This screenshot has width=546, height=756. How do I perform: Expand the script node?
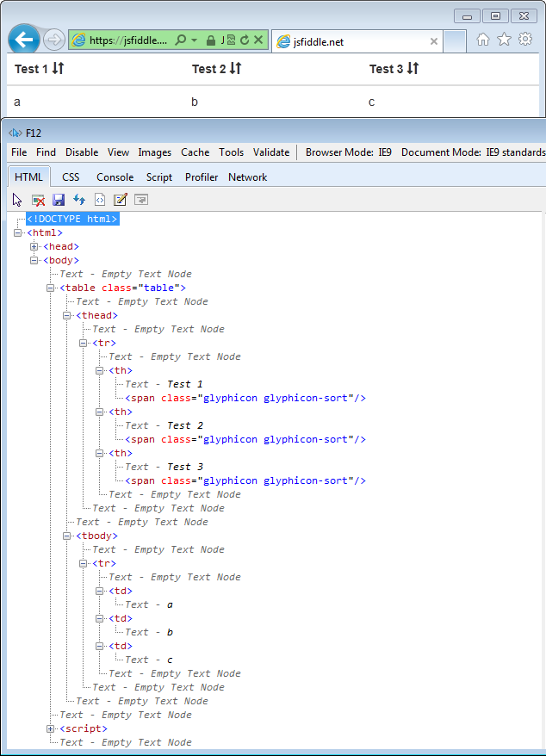50,729
